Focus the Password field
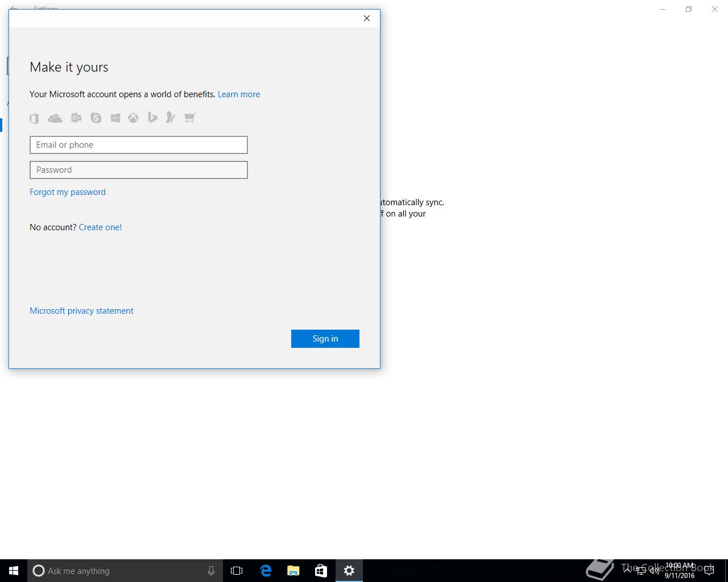Viewport: 728px width, 582px height. 139,170
